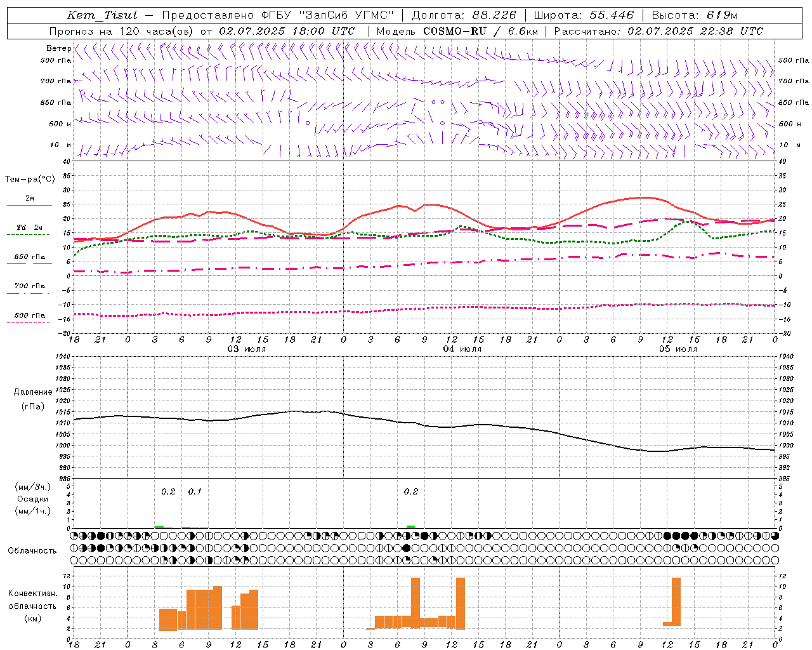Click the 2м temperature legend entry
The image size is (812, 650).
[30, 199]
